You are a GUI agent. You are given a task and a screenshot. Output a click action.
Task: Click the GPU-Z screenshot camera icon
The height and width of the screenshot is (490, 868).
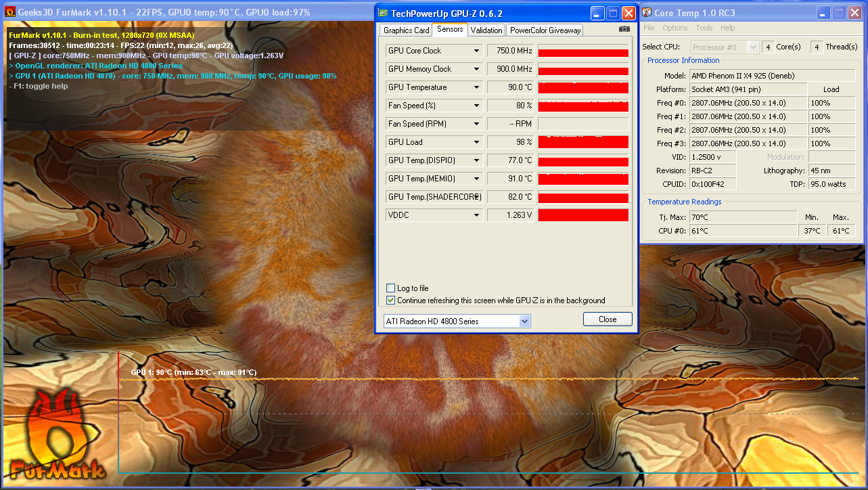coord(624,29)
